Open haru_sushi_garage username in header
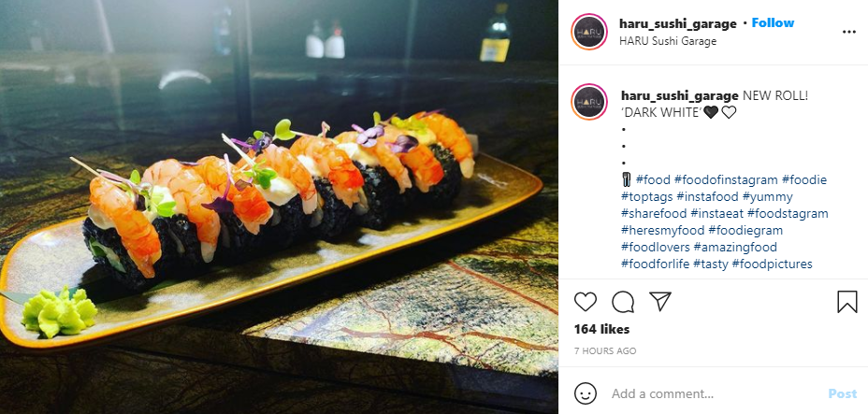The height and width of the screenshot is (414, 868). point(677,23)
